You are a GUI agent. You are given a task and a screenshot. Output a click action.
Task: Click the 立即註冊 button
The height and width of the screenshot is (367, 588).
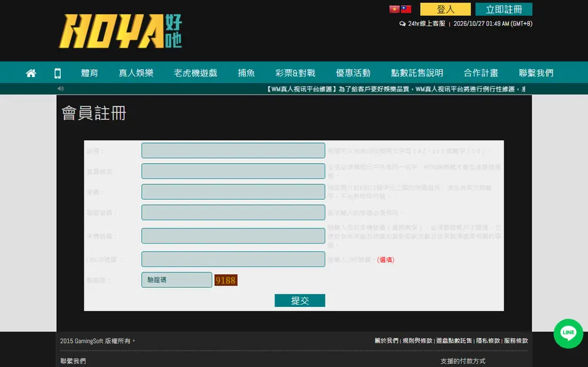504,9
